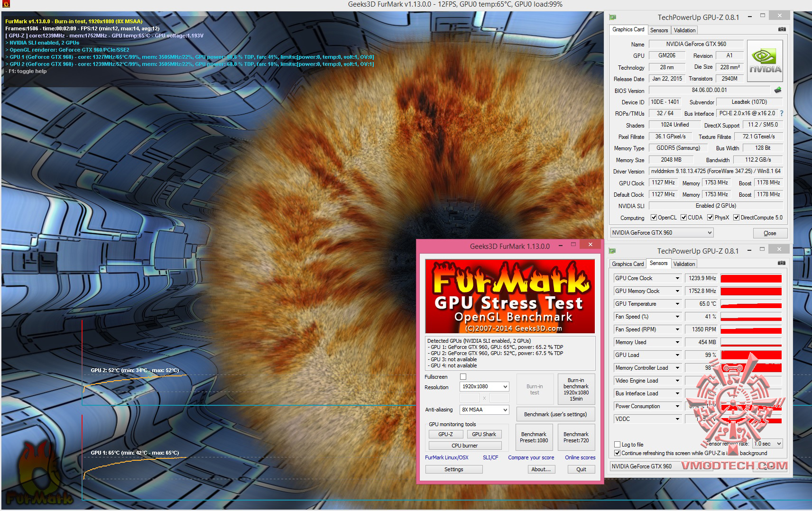Open the Resolution dropdown in FurMark
This screenshot has height=511, width=812.
pos(484,387)
